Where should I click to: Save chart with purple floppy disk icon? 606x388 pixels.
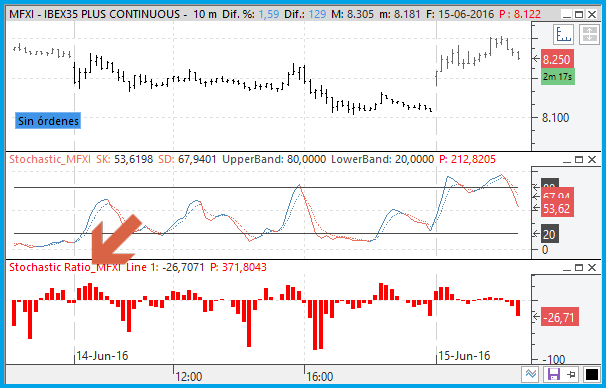point(554,374)
